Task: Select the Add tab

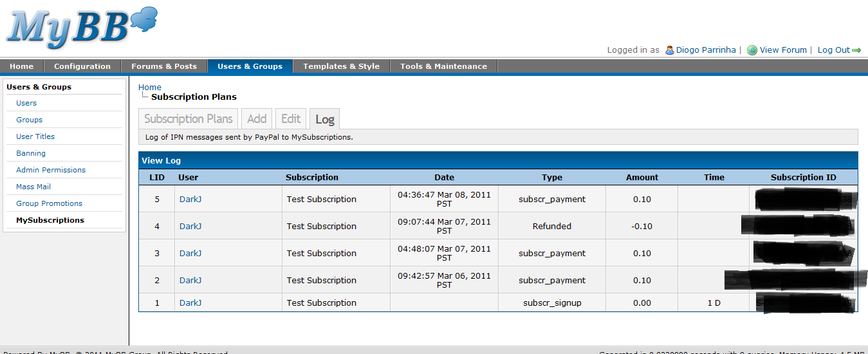Action: click(x=257, y=119)
